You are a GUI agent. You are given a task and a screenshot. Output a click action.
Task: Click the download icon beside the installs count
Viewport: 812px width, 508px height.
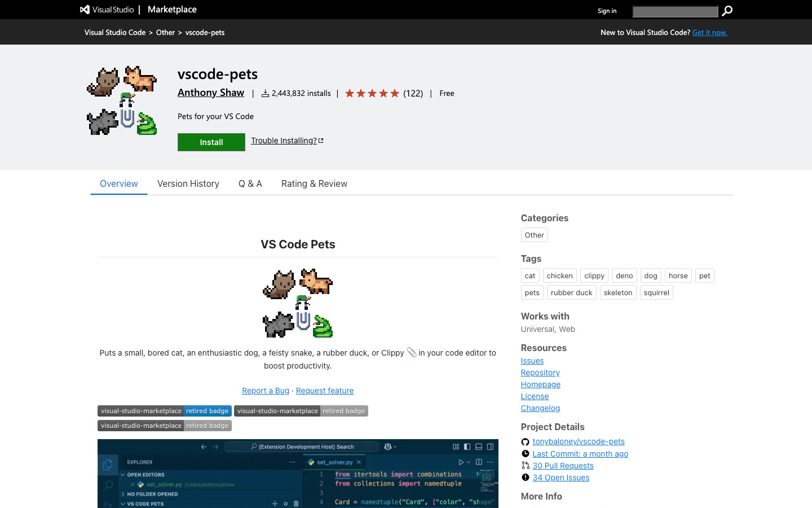tap(265, 93)
